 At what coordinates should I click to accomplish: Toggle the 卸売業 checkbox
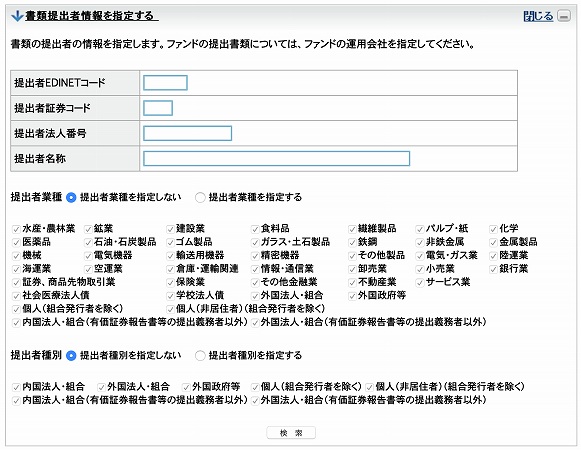352,269
